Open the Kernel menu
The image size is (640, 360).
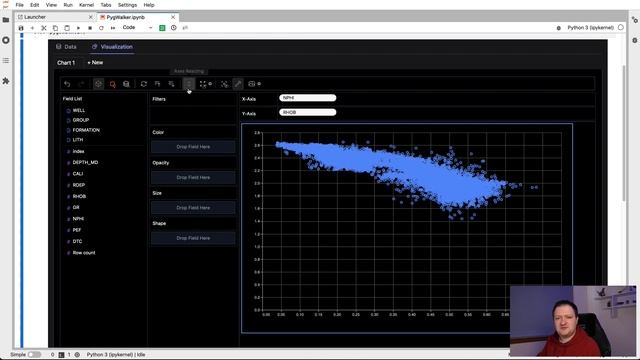(x=86, y=5)
